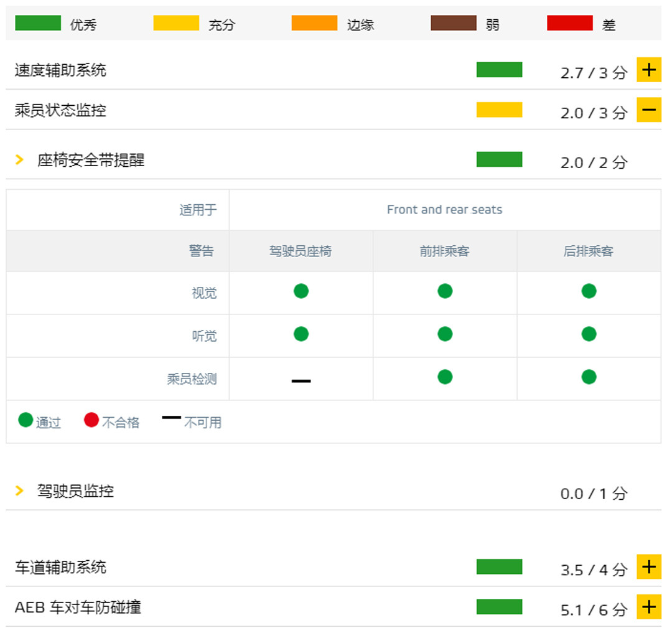672x643 pixels.
Task: Expand AEB 车对车防碰撞 plus button
Action: [x=648, y=607]
